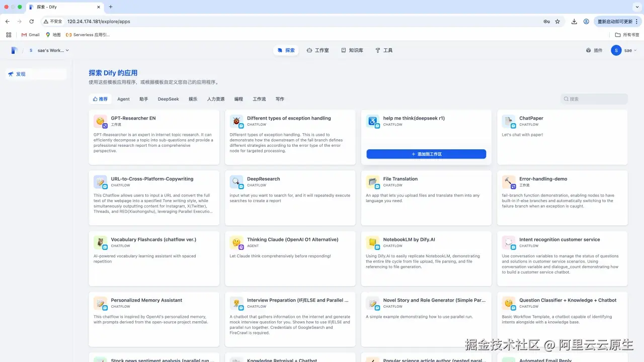Viewport: 644px width, 362px height.
Task: Select the 人力资源 category filter
Action: [x=216, y=99]
